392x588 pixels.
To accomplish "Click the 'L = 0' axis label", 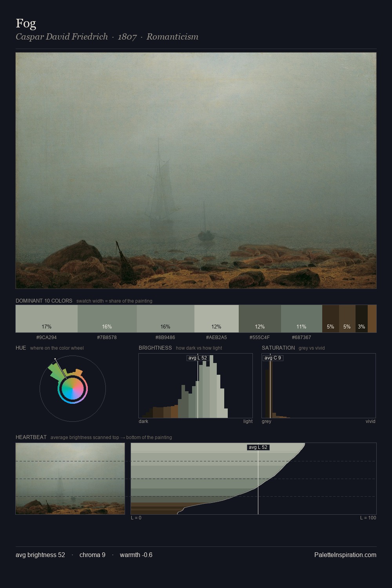I will point(136,518).
